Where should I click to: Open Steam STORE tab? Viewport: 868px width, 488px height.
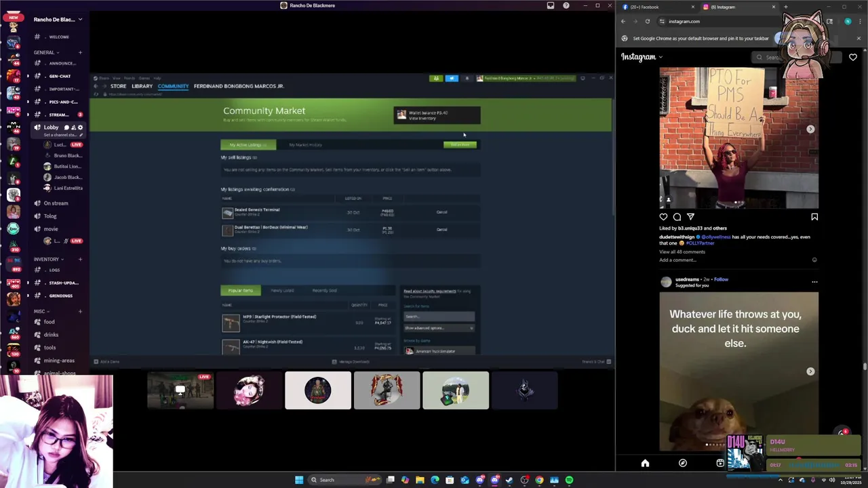[x=119, y=86]
